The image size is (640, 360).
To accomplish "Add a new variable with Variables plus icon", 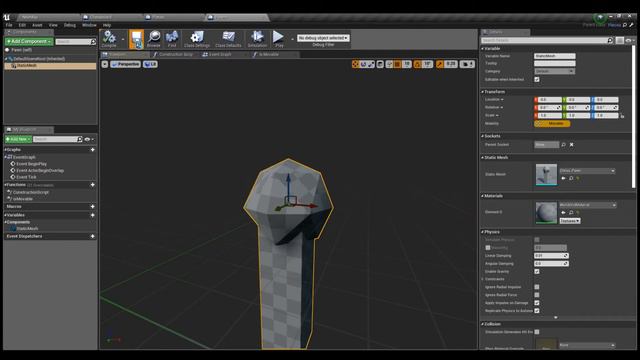I will point(93,215).
